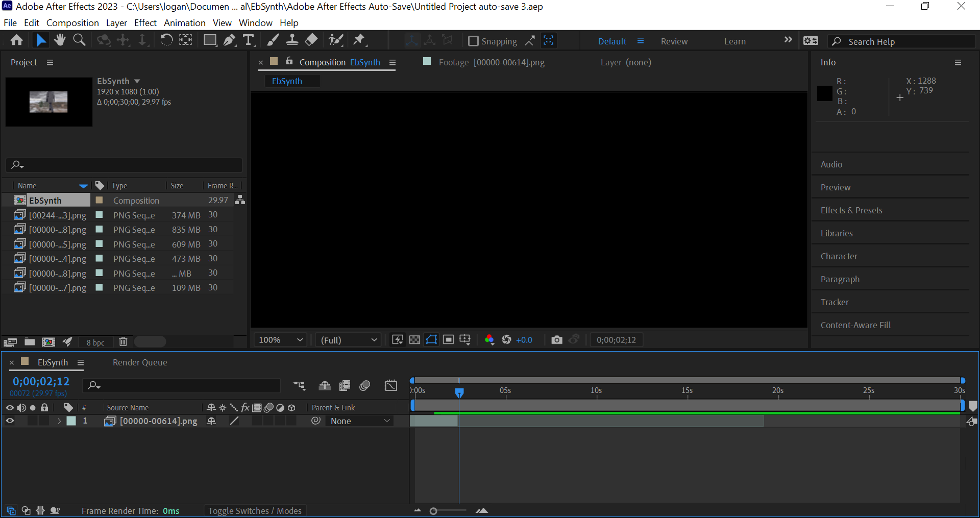The image size is (980, 518).
Task: Enable the Snapping checkbox
Action: coord(473,41)
